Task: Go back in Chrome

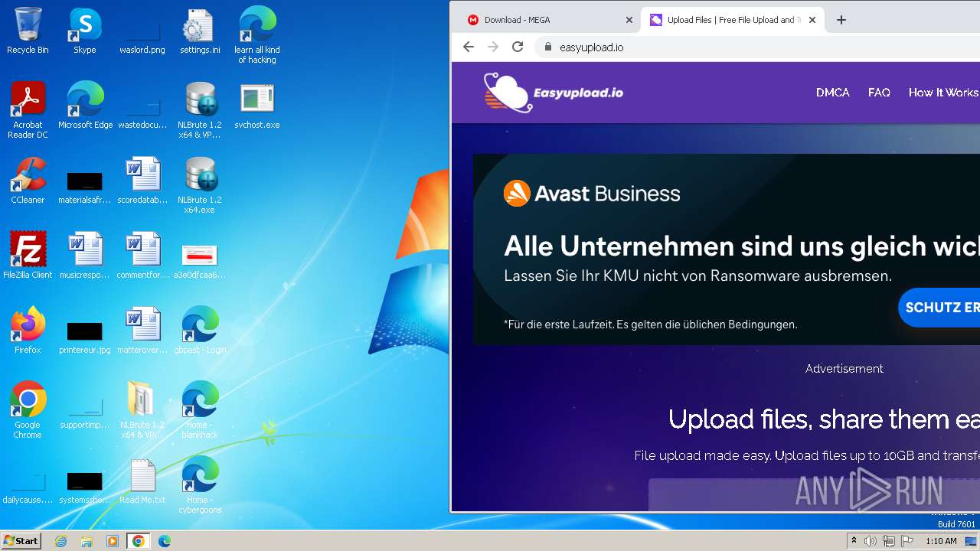Action: click(469, 47)
